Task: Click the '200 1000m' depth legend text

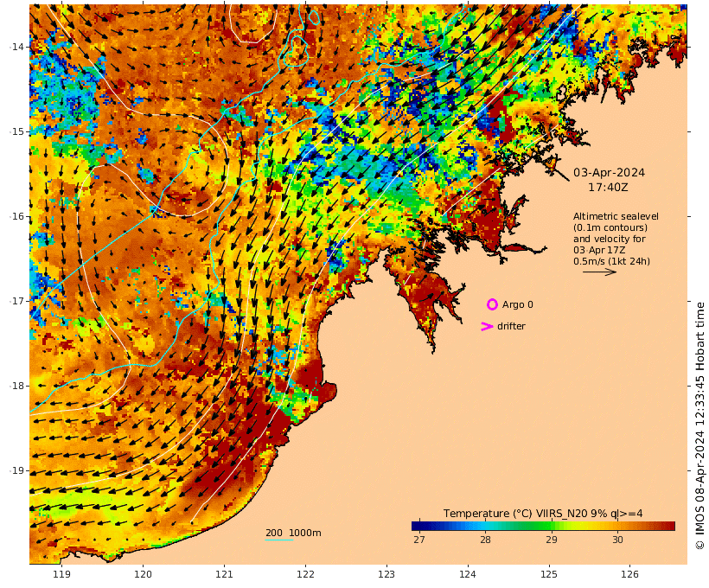Action: (293, 533)
